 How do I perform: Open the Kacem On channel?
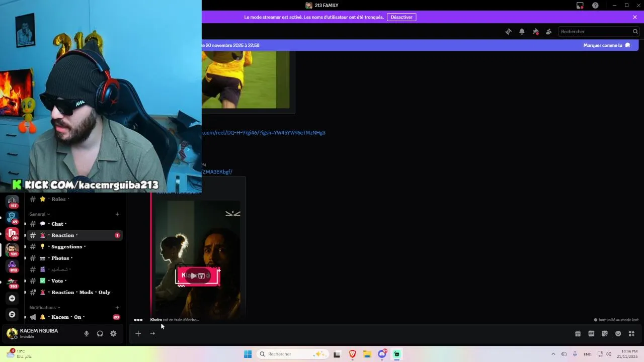(x=74, y=317)
